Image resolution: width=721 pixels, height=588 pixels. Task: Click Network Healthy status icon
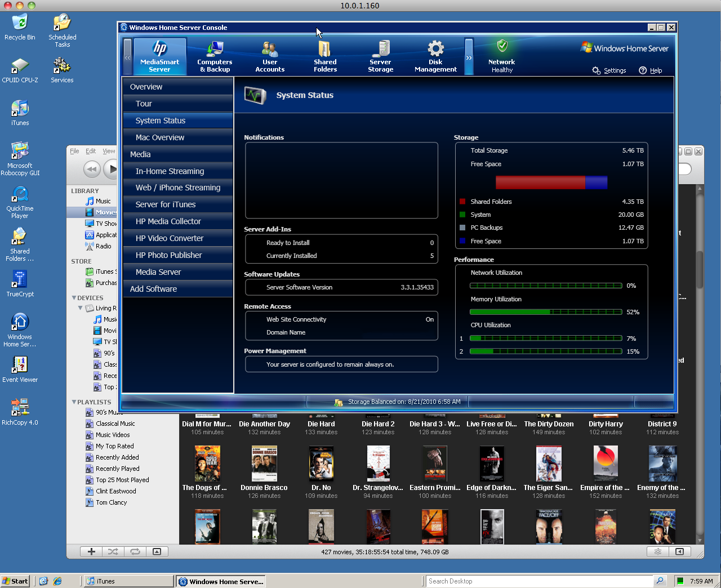pyautogui.click(x=502, y=56)
